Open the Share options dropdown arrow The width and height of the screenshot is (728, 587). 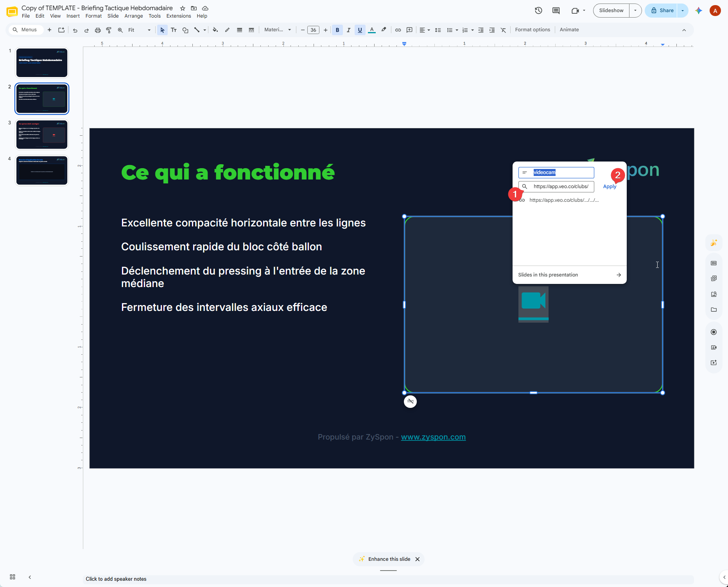point(683,11)
